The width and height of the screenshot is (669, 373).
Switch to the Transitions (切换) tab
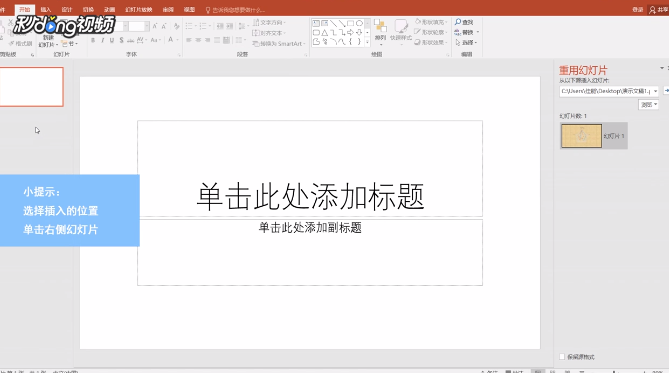(x=88, y=10)
